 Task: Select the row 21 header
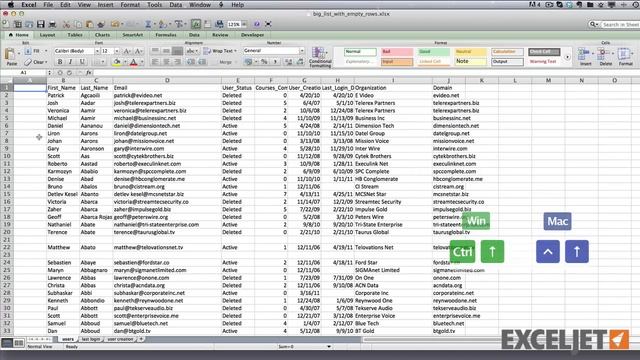pos(7,240)
